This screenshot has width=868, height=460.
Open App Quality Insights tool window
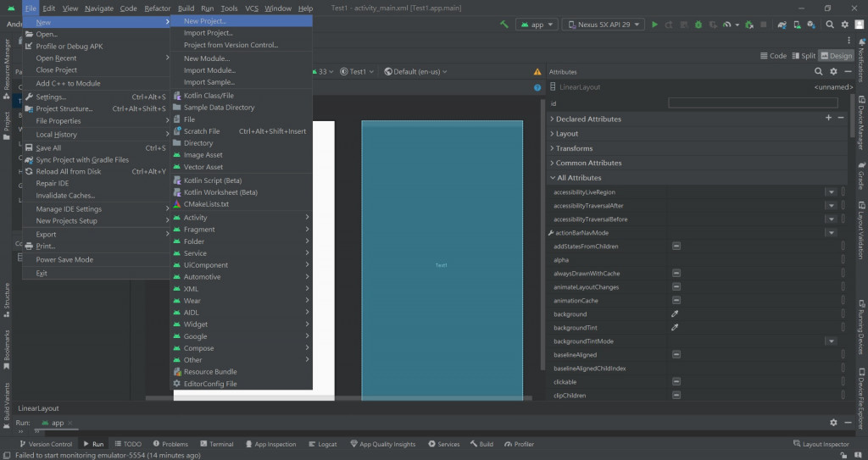tap(382, 444)
